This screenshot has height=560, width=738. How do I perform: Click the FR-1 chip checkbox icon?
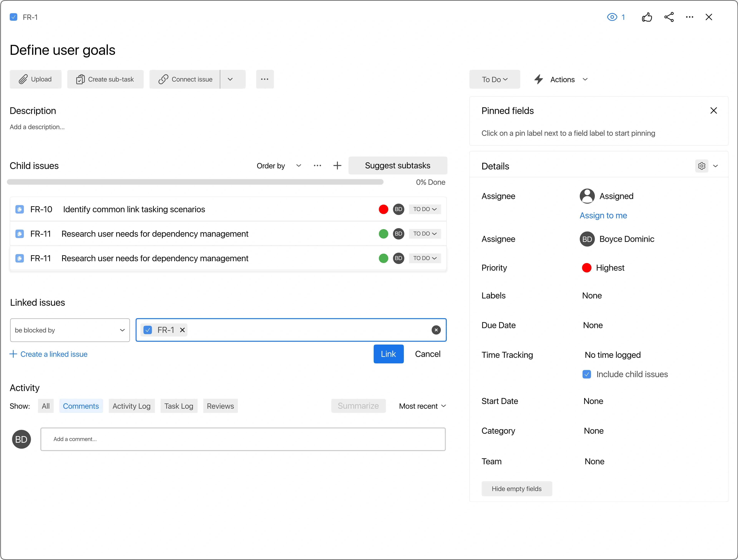(x=148, y=330)
